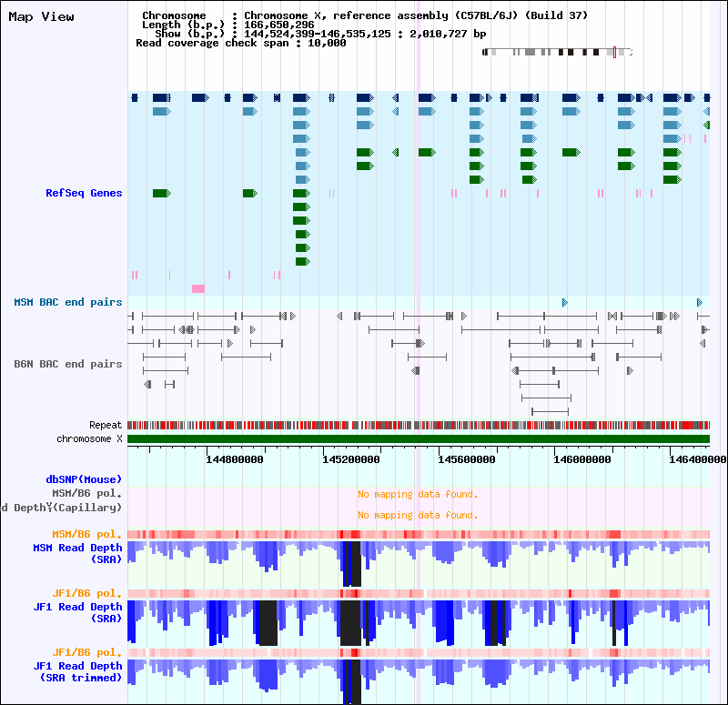Click the dbSNP(Mouse) track label
The image size is (728, 705).
[x=84, y=479]
